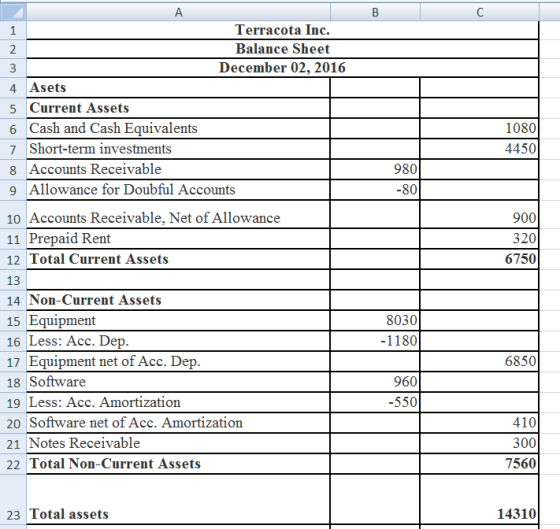Select row 13 header
560x529 pixels.
[x=13, y=280]
